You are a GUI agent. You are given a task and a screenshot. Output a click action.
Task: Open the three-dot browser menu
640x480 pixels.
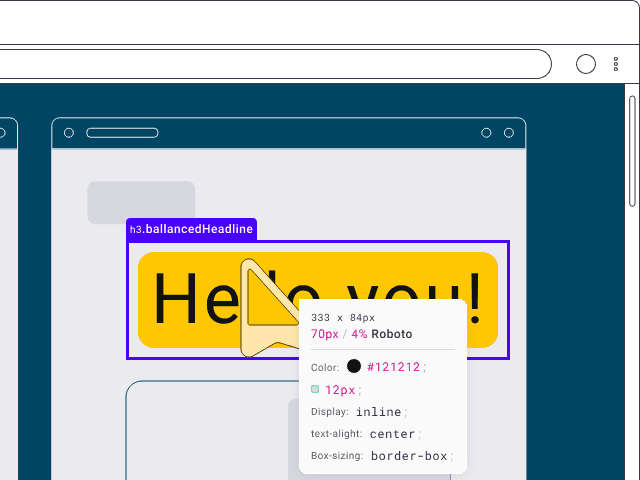tap(616, 64)
